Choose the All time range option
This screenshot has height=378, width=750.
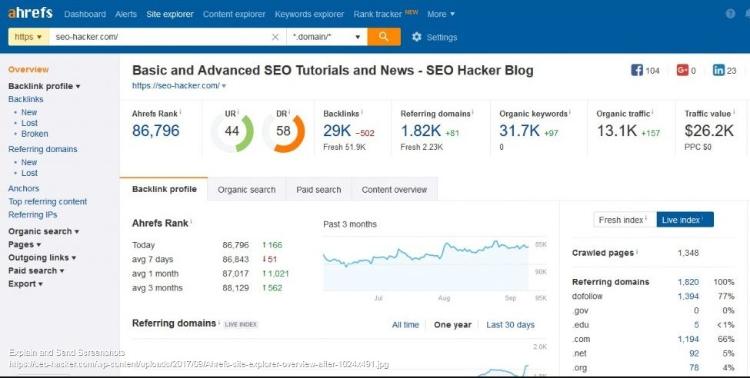405,325
